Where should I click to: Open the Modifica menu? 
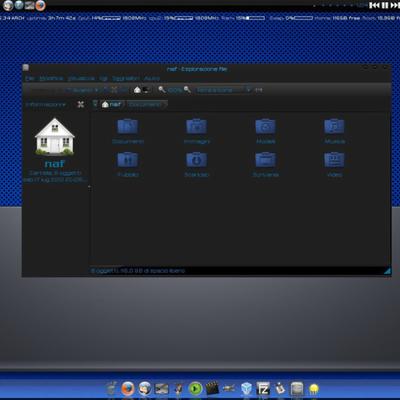pos(51,78)
